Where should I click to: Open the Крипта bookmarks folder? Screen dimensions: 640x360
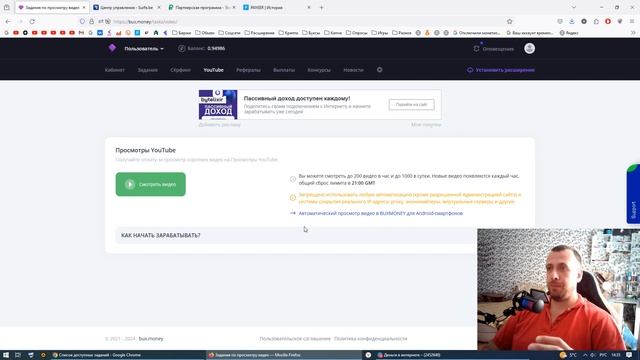point(288,33)
